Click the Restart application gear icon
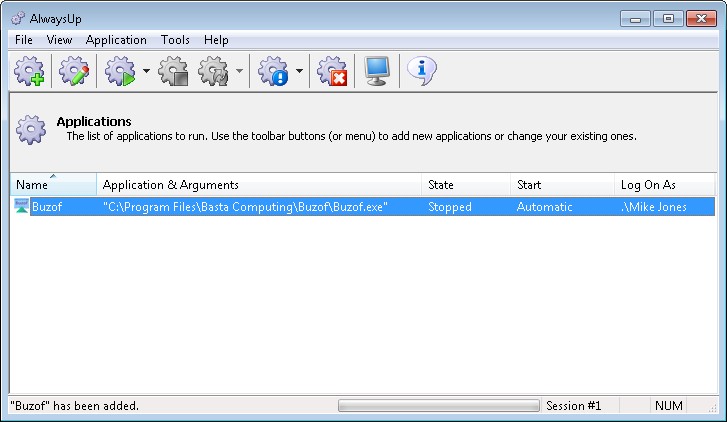The height and width of the screenshot is (422, 727). tap(214, 71)
